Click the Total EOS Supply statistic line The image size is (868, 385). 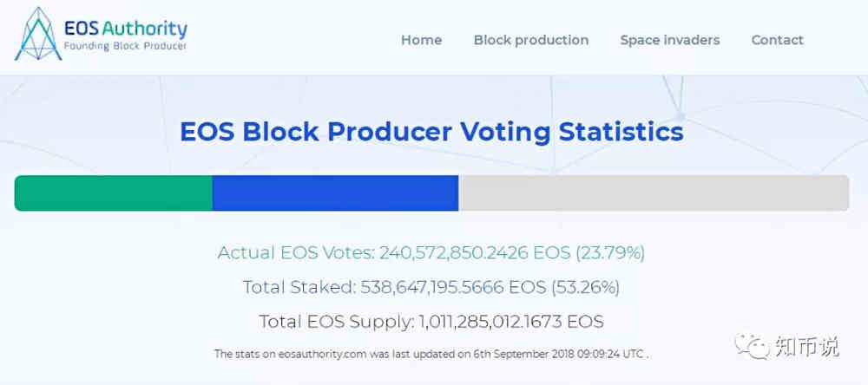point(431,322)
